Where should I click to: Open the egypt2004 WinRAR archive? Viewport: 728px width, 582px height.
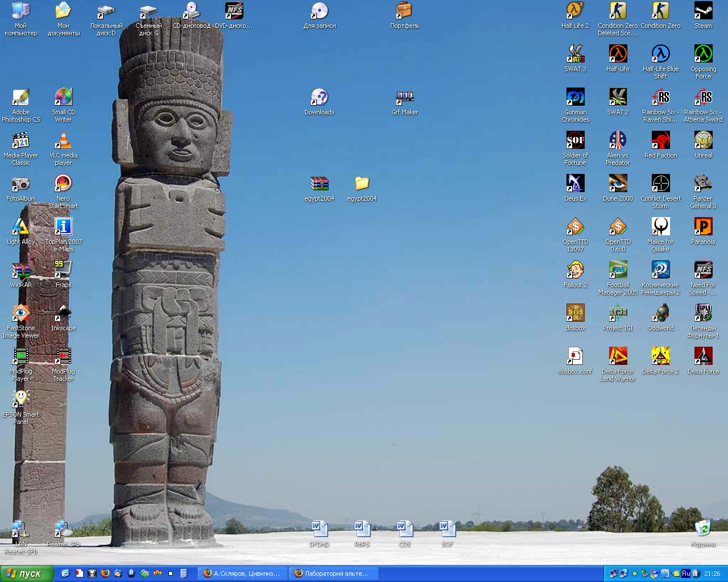319,184
